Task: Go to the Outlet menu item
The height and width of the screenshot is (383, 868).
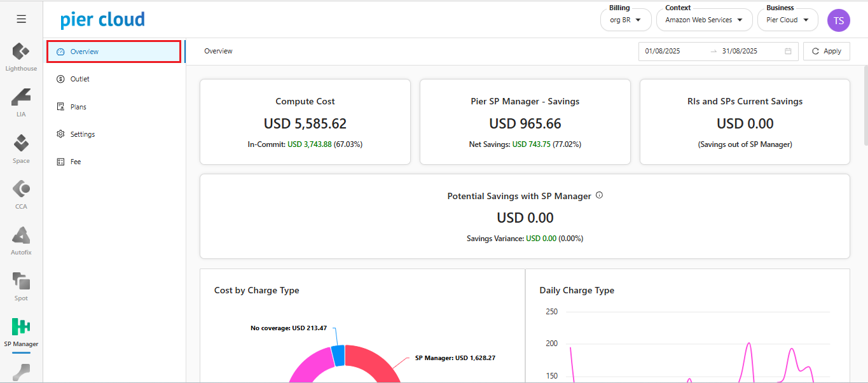Action: coord(79,79)
